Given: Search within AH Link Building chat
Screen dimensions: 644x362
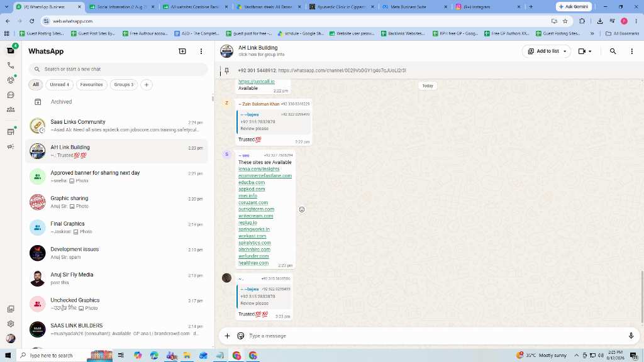Looking at the screenshot, I should point(613,52).
